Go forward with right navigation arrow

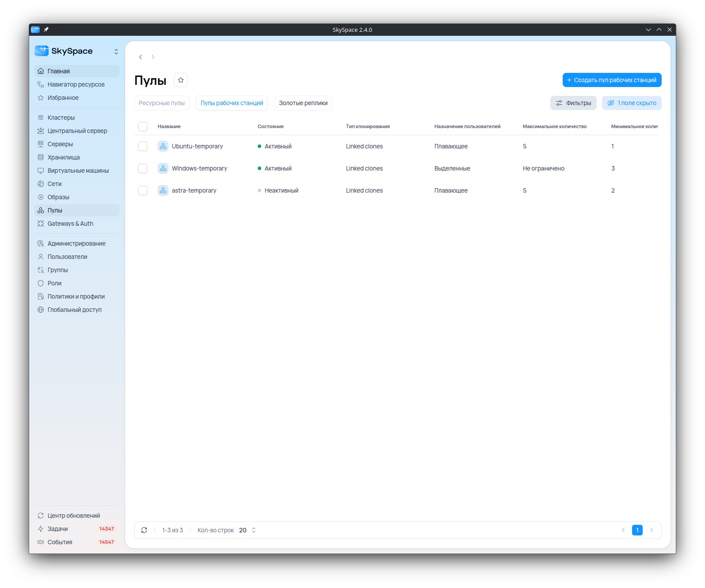153,57
